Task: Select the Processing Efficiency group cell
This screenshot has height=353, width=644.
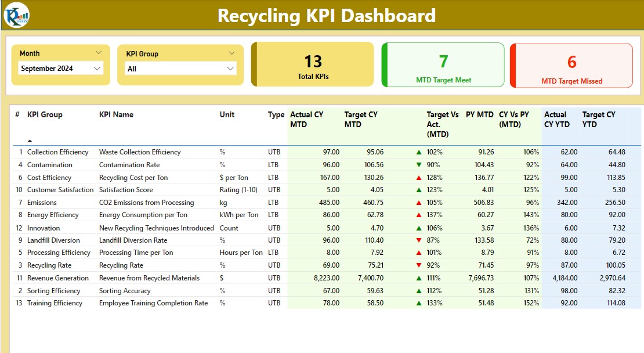Action: [59, 253]
